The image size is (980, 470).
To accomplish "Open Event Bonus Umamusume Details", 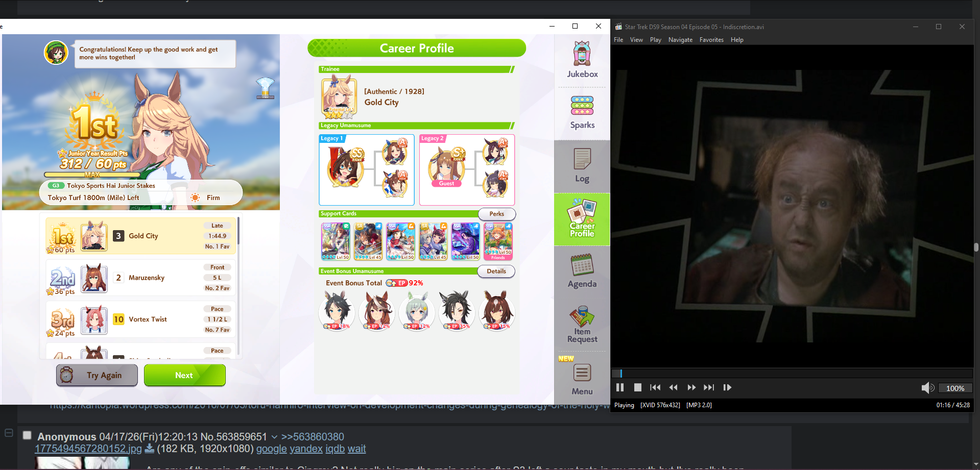I will (496, 271).
